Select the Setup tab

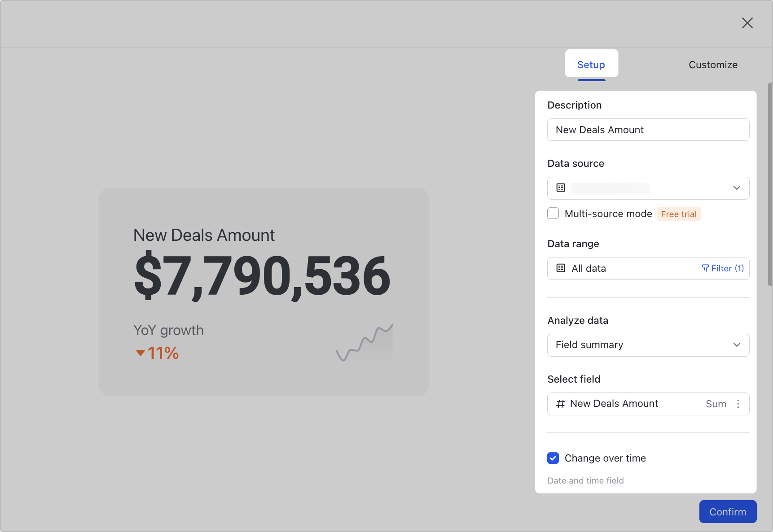[x=591, y=64]
